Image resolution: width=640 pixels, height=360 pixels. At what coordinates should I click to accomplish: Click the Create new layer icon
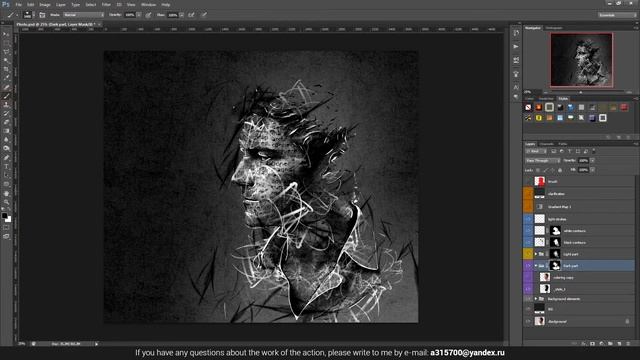619,344
